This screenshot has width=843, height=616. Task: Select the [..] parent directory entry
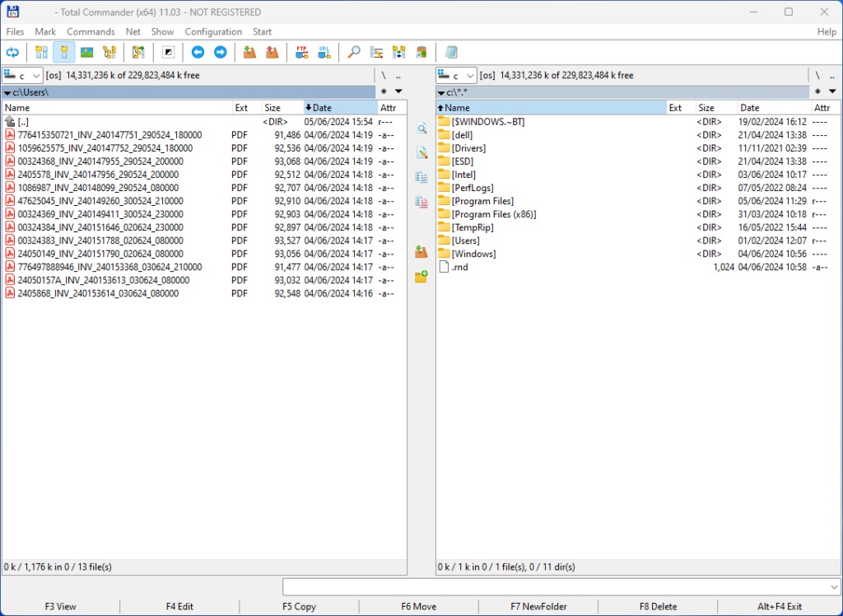[x=204, y=122]
